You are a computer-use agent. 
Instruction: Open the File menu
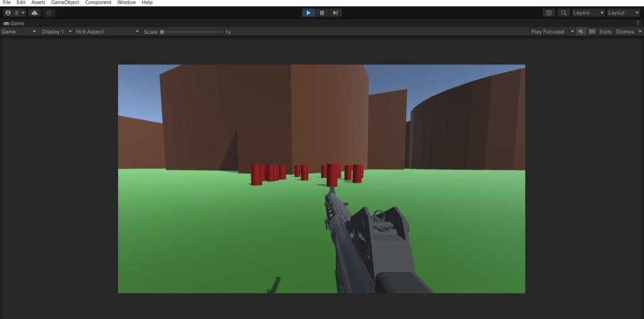click(6, 3)
